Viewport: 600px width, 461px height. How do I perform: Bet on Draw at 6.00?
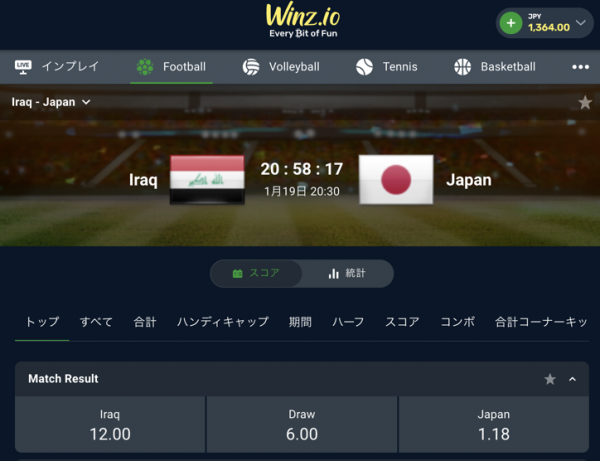click(x=302, y=425)
